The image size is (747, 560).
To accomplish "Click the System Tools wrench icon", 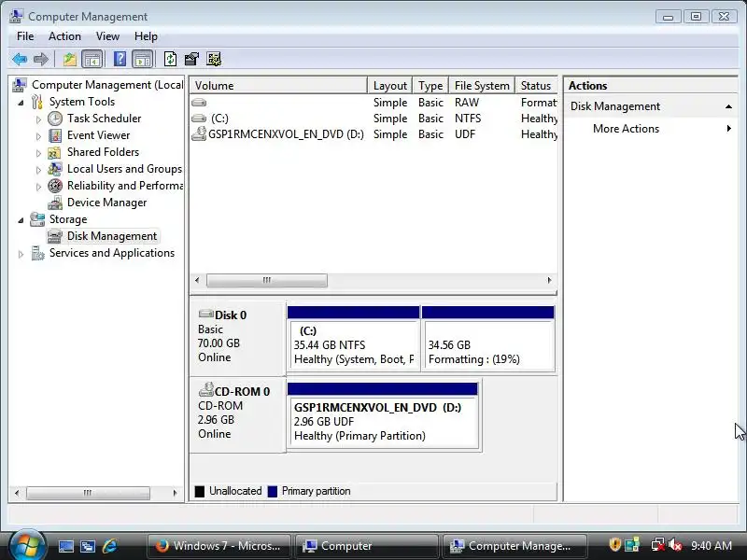I will tap(37, 102).
